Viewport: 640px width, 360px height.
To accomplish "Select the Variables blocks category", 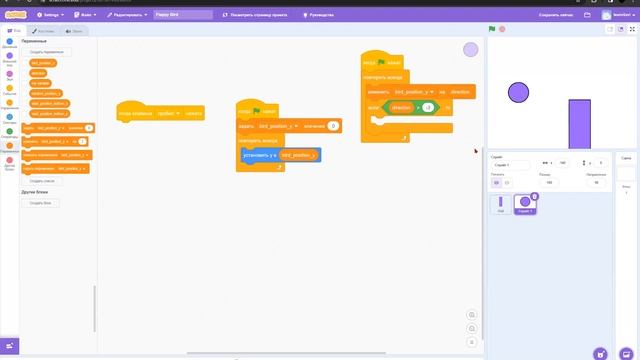I will tap(9, 147).
